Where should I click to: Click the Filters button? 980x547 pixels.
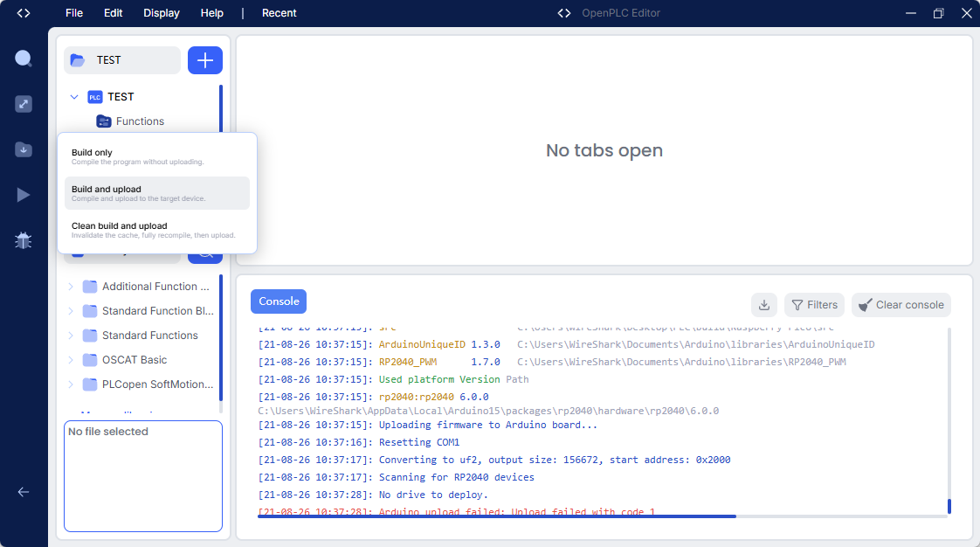(x=814, y=305)
